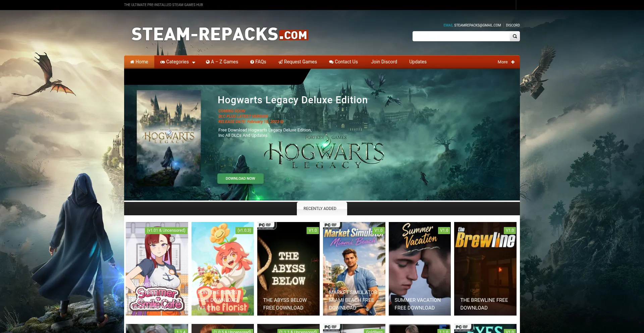Click the Home house icon

click(132, 62)
